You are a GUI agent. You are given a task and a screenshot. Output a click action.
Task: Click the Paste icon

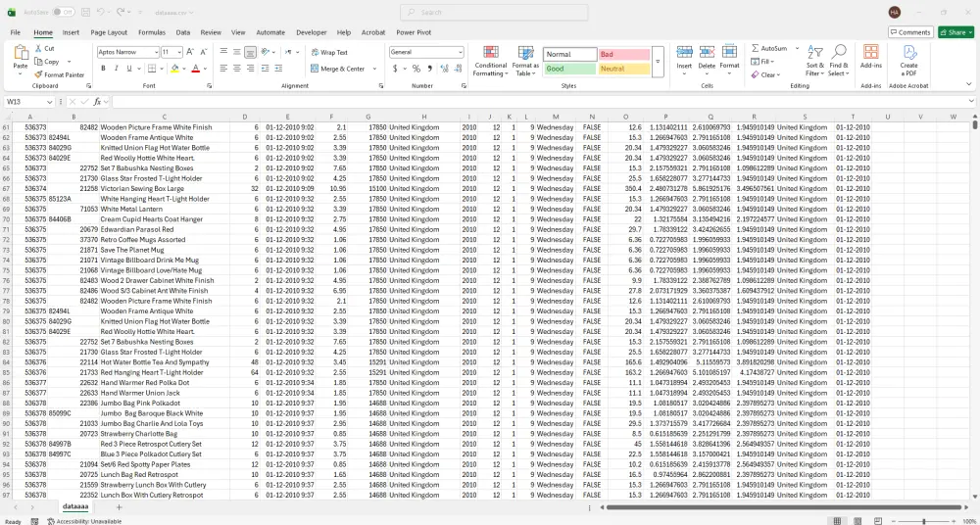21,54
